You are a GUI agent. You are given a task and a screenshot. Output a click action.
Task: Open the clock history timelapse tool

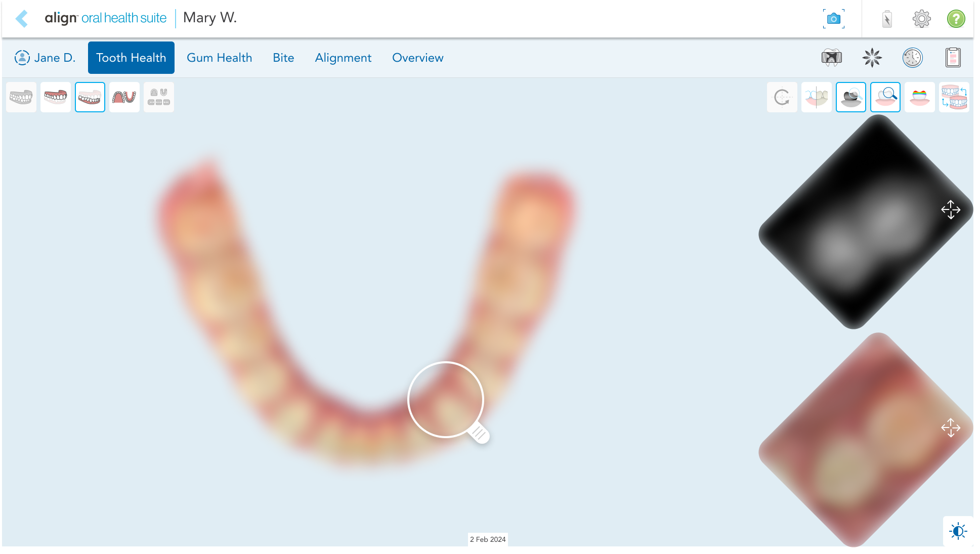tap(912, 58)
